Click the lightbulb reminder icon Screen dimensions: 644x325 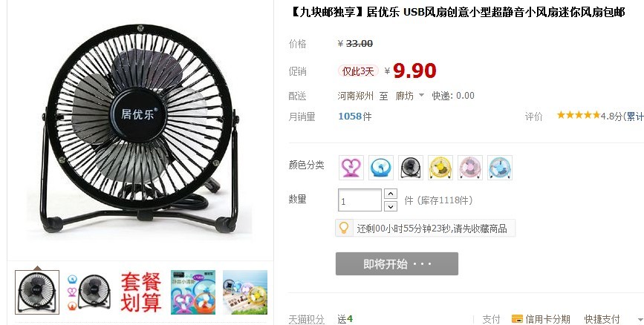(344, 228)
